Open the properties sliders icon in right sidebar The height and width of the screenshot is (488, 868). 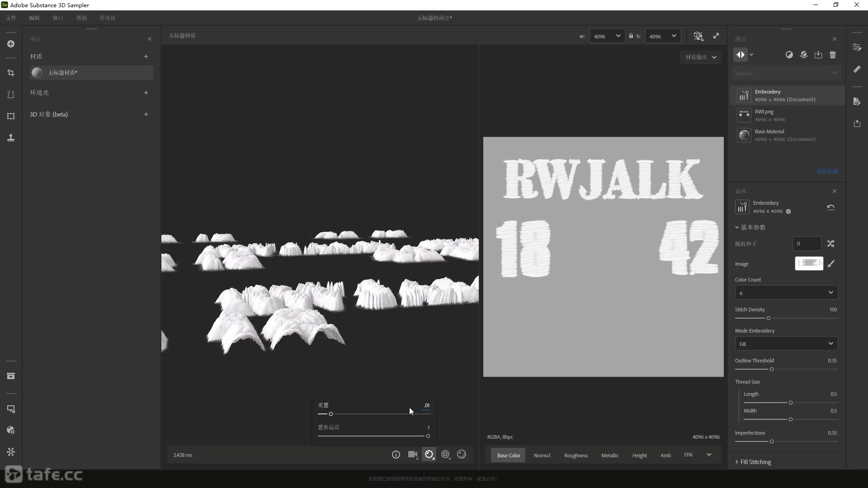[x=857, y=47]
